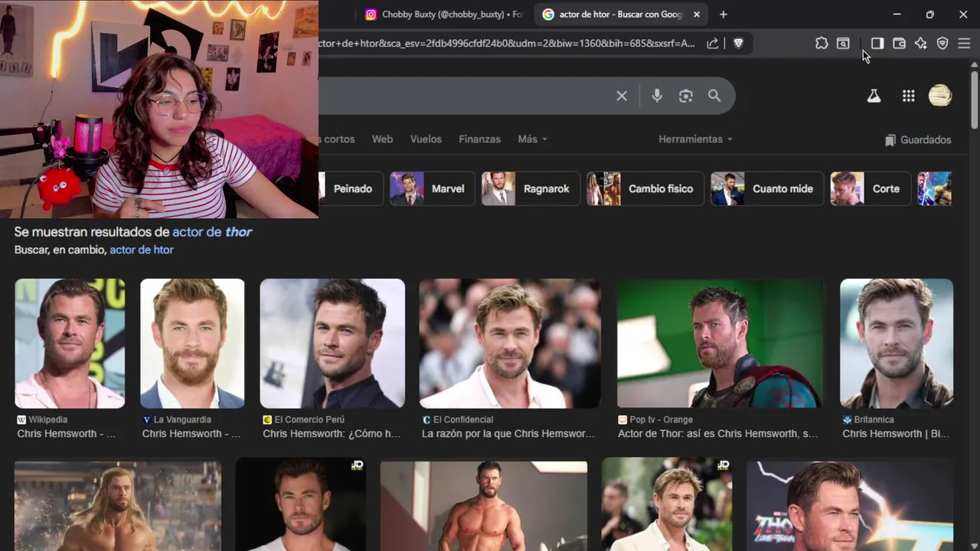Image resolution: width=980 pixels, height=551 pixels.
Task: Click the page vertical scrollbar
Action: point(974,99)
